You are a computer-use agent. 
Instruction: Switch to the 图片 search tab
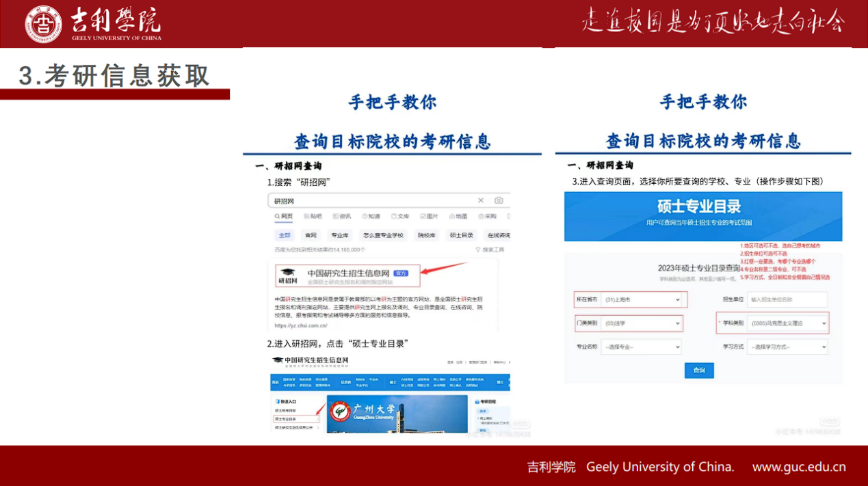click(429, 217)
